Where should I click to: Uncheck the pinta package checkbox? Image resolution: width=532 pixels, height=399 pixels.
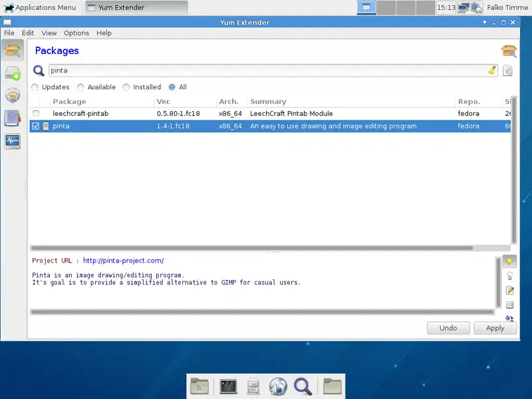(x=36, y=126)
